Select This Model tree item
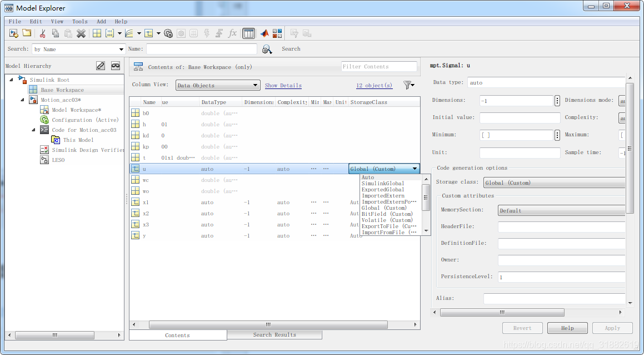 point(78,140)
